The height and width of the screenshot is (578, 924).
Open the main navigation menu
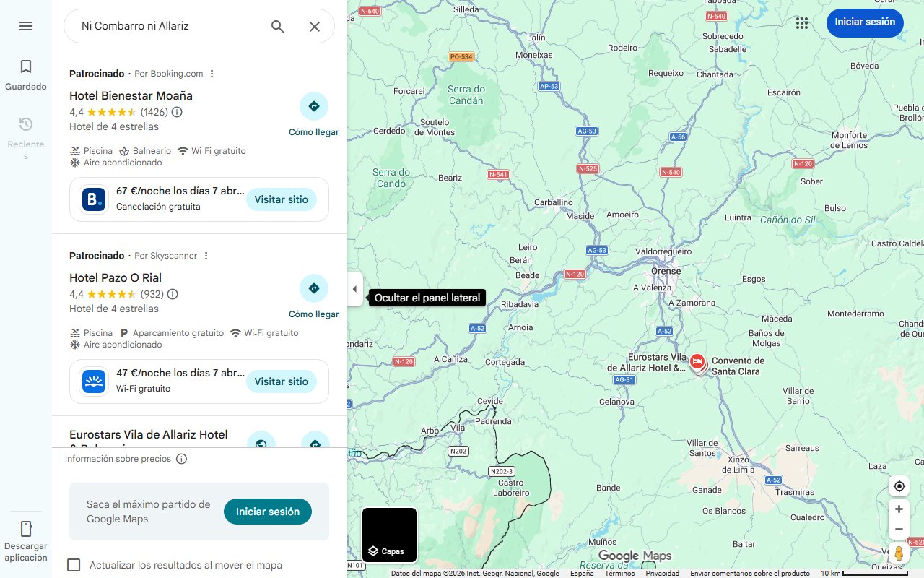tap(26, 26)
